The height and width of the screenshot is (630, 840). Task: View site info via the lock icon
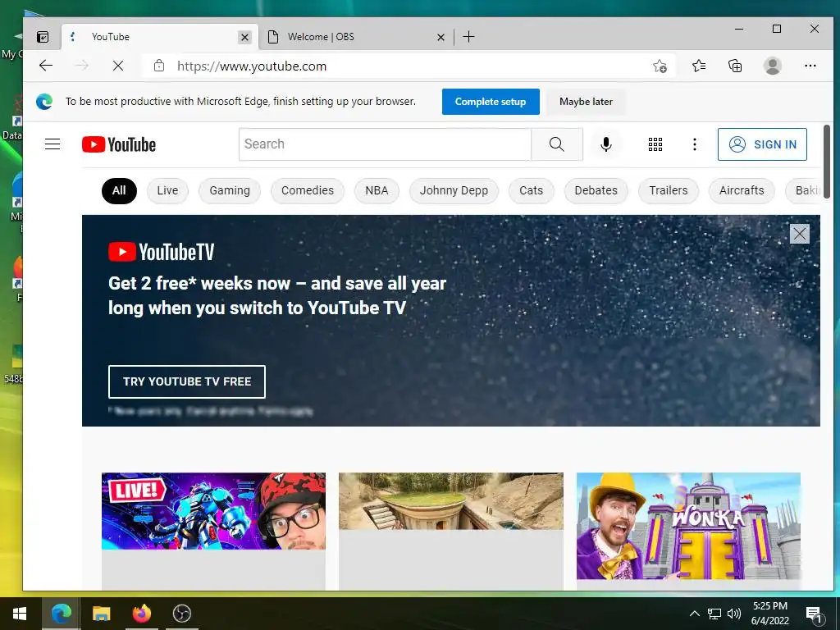tap(159, 66)
